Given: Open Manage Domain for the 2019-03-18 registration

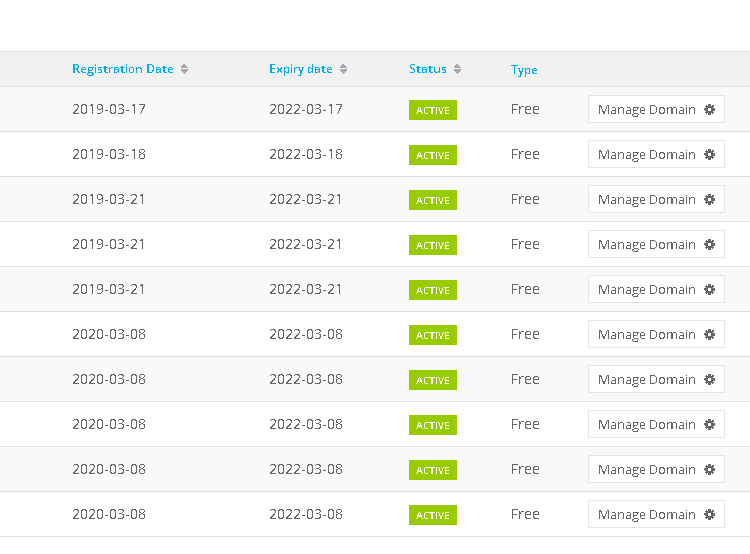Looking at the screenshot, I should coord(656,155).
